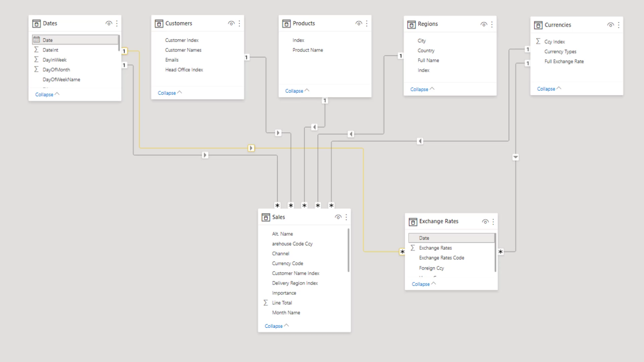Hide the Regions table with eye icon

tap(484, 24)
